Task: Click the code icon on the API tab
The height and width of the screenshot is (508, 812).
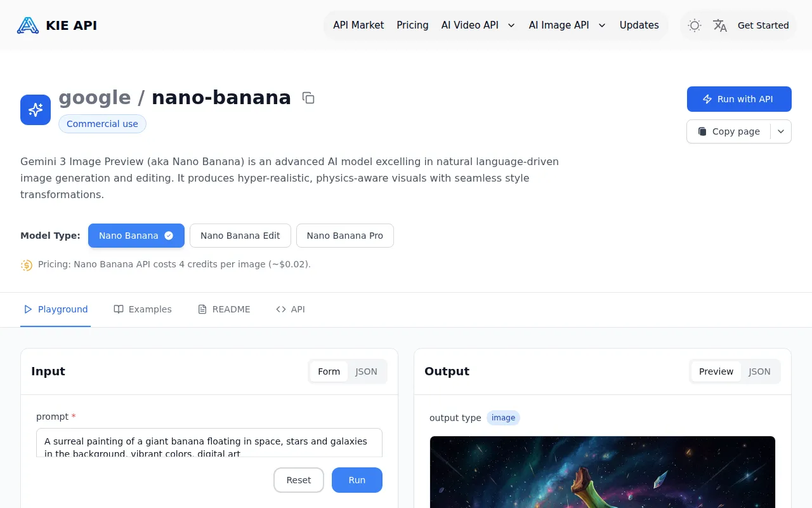Action: 280,309
